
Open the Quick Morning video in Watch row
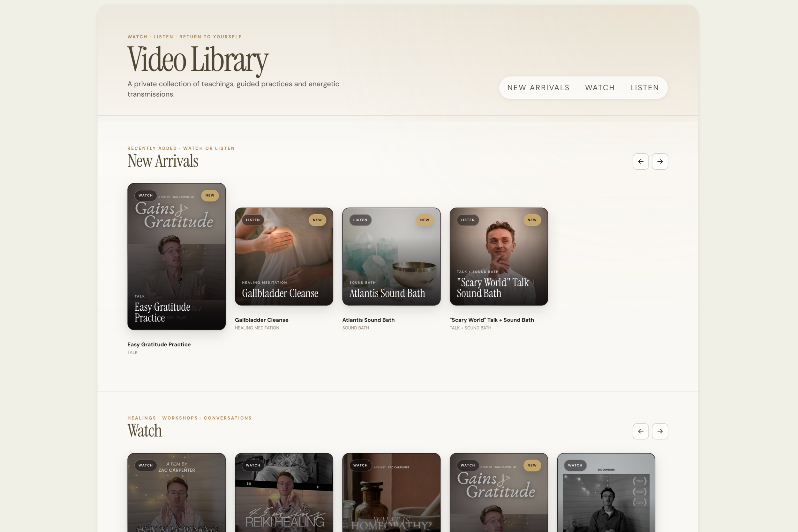[x=176, y=492]
